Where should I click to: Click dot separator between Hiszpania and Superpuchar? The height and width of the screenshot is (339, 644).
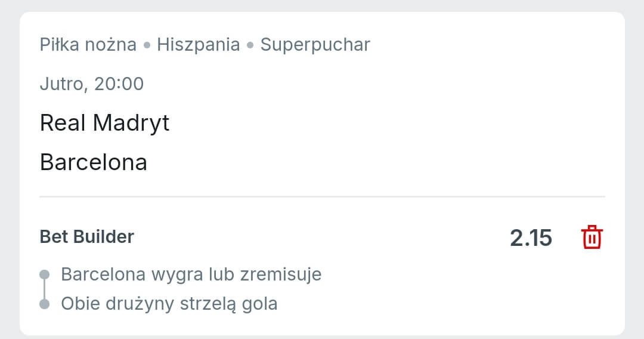(250, 45)
